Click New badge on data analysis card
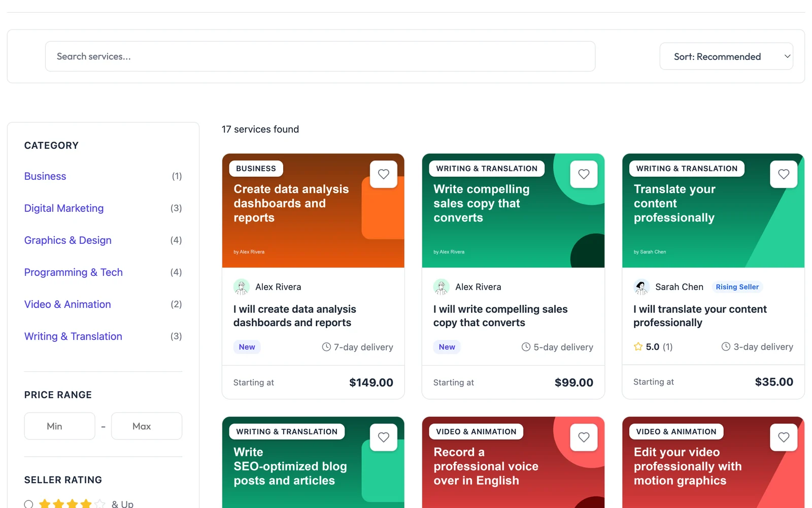812x508 pixels. coord(247,347)
